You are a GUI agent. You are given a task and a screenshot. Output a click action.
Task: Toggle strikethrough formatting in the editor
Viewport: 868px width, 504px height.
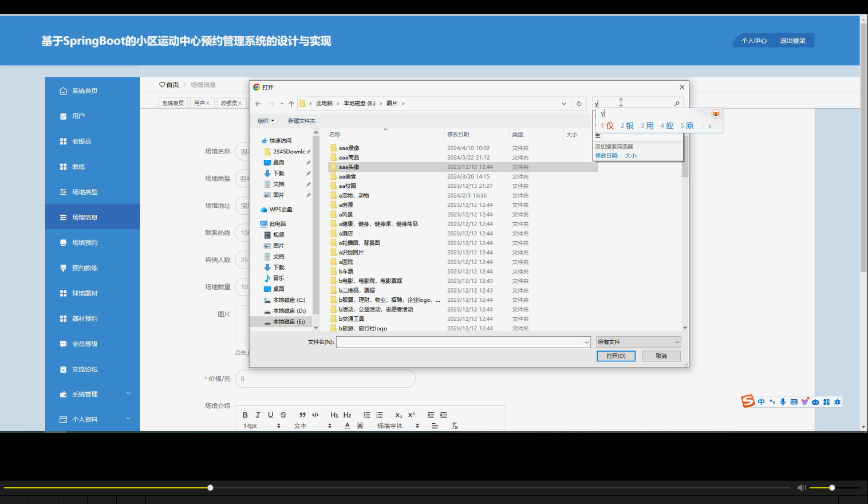tap(283, 414)
